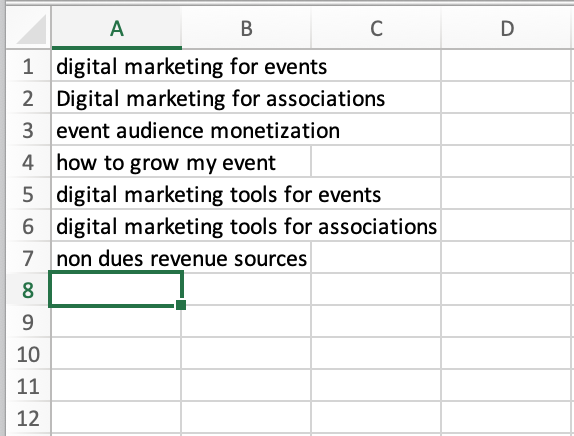Click empty cell B9
574x436 pixels.
[x=246, y=321]
